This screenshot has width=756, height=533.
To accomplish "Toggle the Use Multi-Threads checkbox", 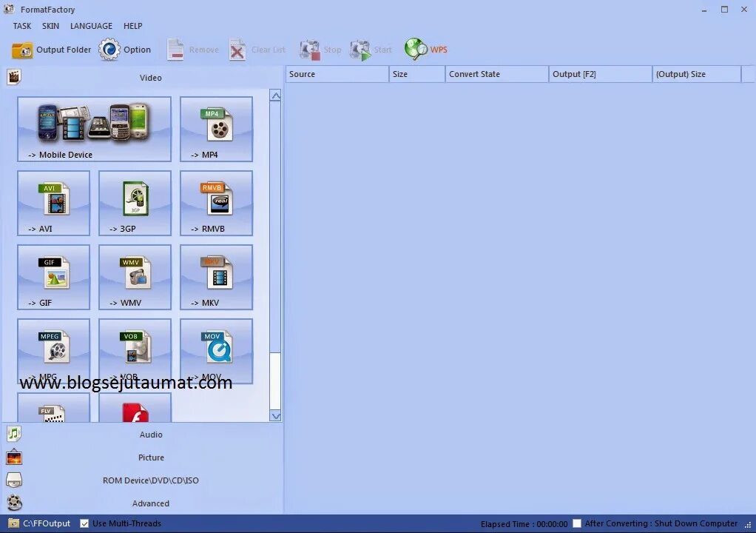I will 84,523.
